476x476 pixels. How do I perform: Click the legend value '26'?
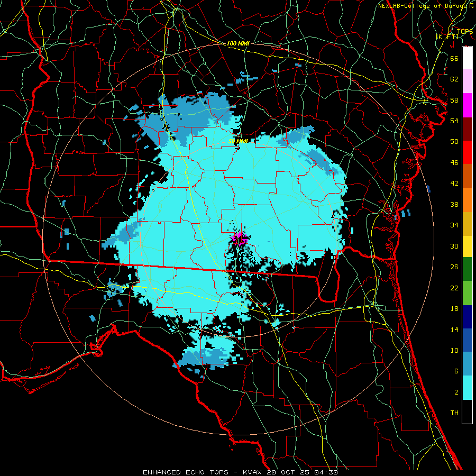pos(454,267)
